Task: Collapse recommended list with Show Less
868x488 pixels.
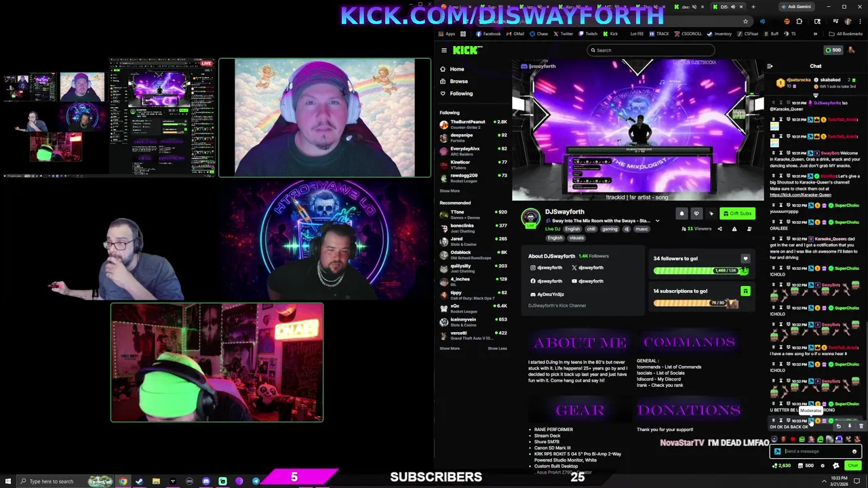Action: click(x=497, y=348)
